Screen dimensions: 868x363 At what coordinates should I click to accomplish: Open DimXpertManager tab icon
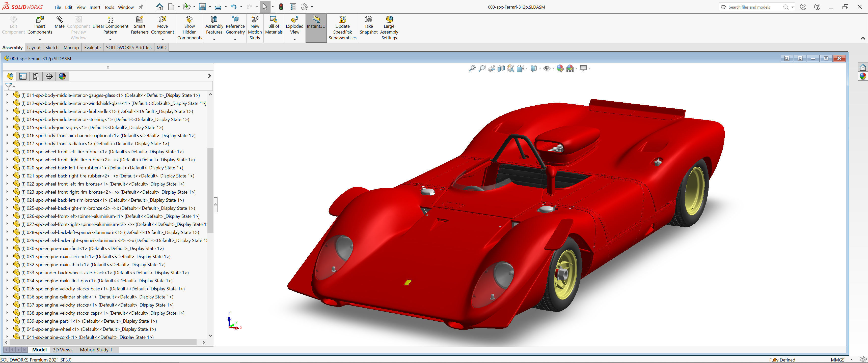click(49, 76)
